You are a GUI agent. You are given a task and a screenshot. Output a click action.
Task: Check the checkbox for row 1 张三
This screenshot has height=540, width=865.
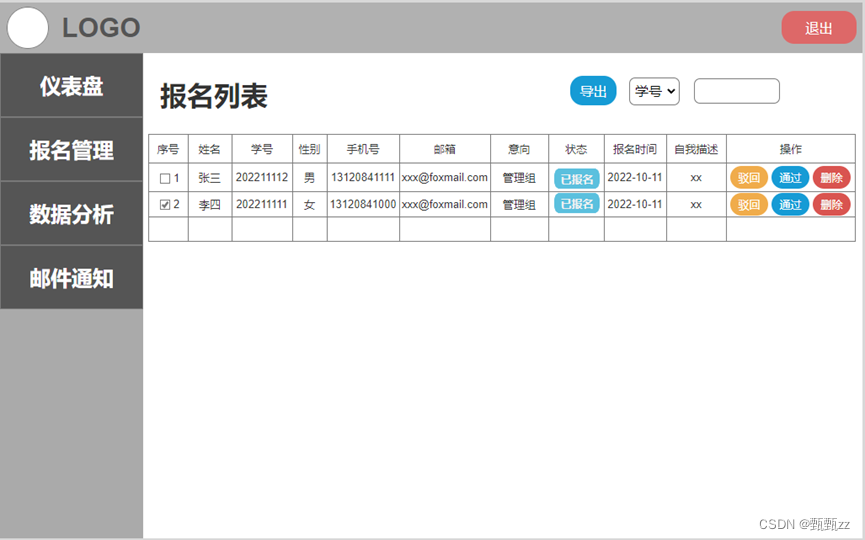[164, 178]
